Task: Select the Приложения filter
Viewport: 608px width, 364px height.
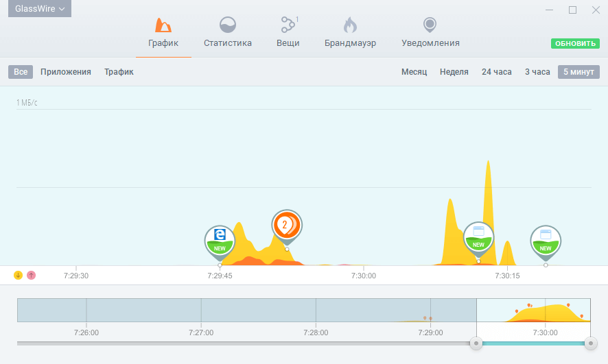Action: tap(65, 72)
